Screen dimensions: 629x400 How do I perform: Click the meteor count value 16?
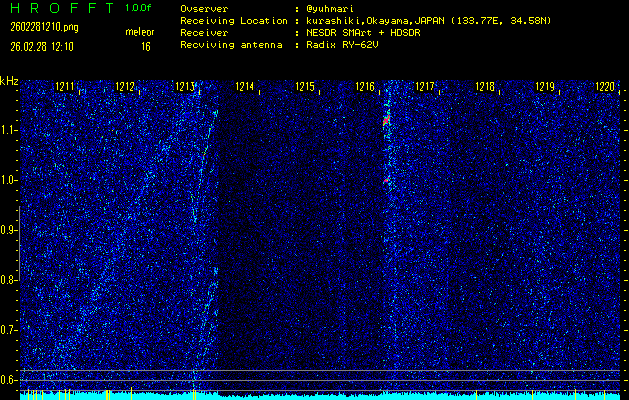tap(146, 46)
